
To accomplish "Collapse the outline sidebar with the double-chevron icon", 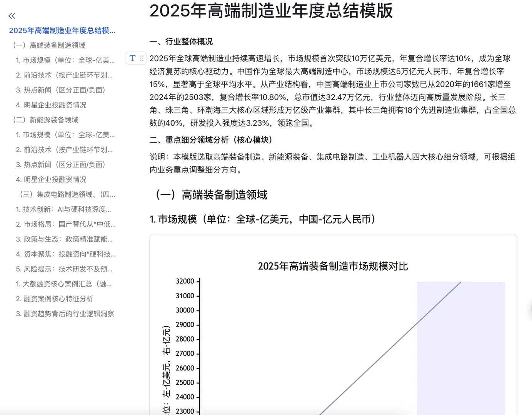I will pos(12,16).
